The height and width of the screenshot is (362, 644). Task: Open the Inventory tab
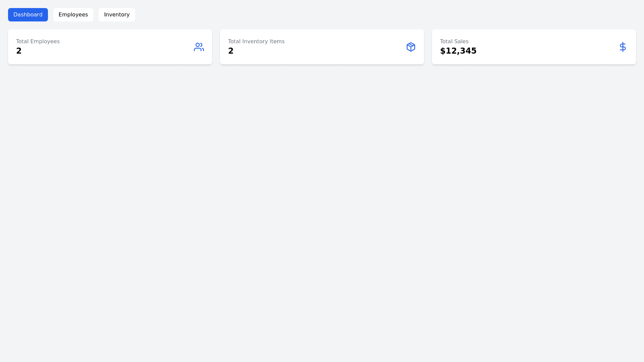tap(117, 15)
